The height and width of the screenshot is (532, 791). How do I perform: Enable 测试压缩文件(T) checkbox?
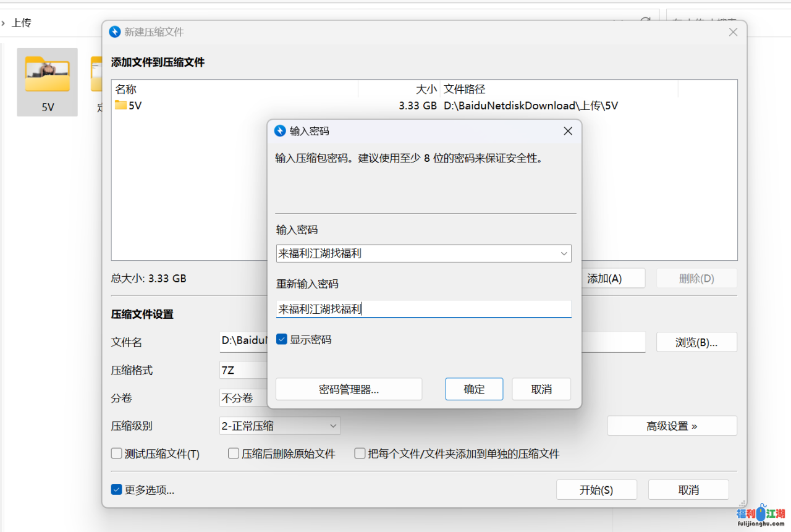117,454
